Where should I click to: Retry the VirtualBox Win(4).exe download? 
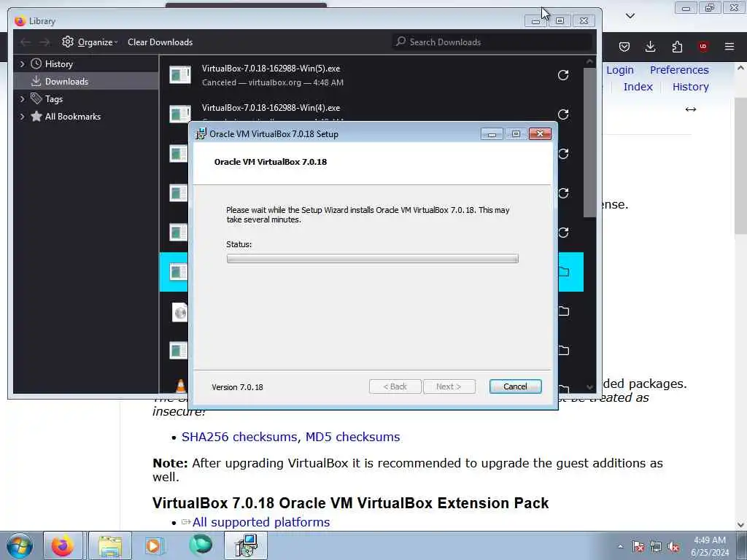pos(563,114)
